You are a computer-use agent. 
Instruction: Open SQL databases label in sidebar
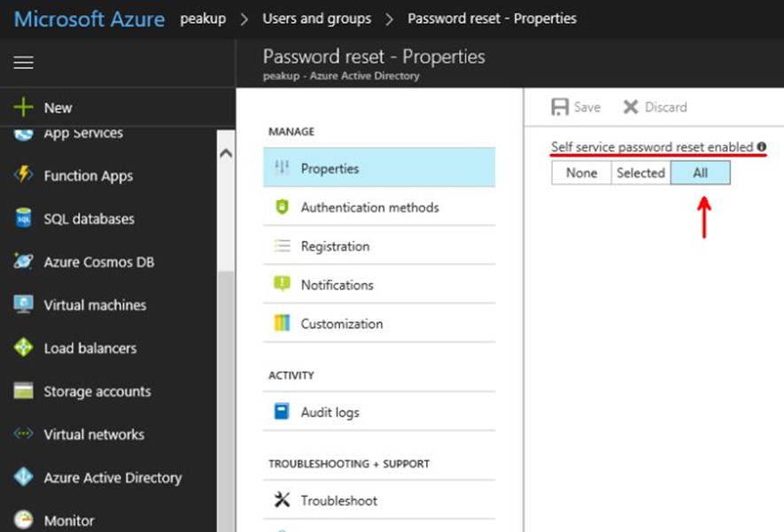point(89,219)
